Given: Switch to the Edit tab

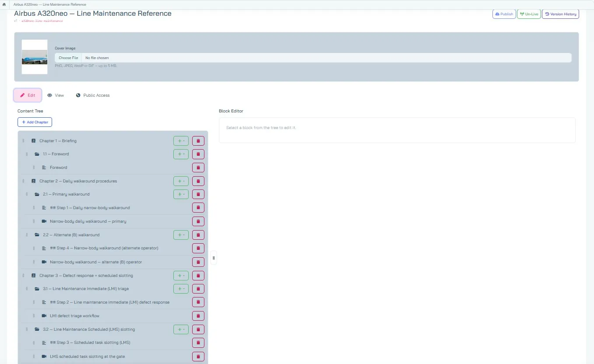Looking at the screenshot, I should point(28,95).
